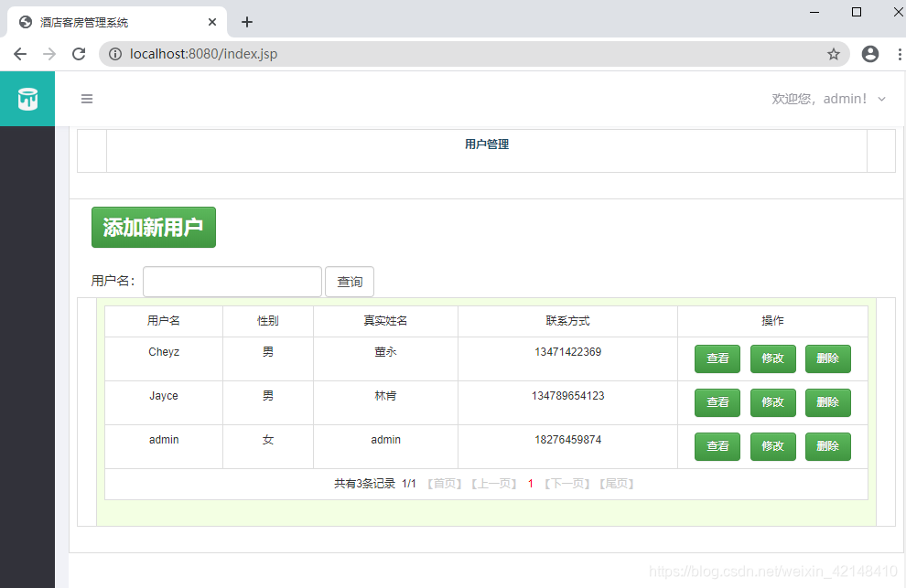Click the 查询 search button
This screenshot has height=588, width=906.
350,282
